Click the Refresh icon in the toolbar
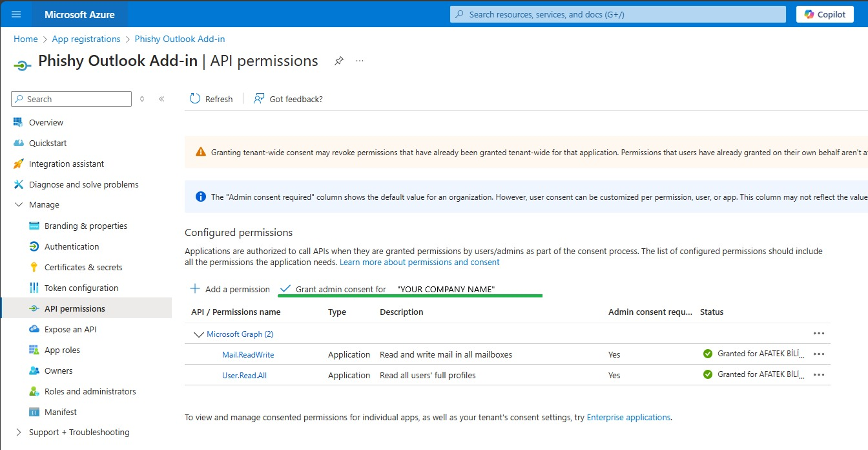Screen dimensions: 868x450 pos(195,98)
